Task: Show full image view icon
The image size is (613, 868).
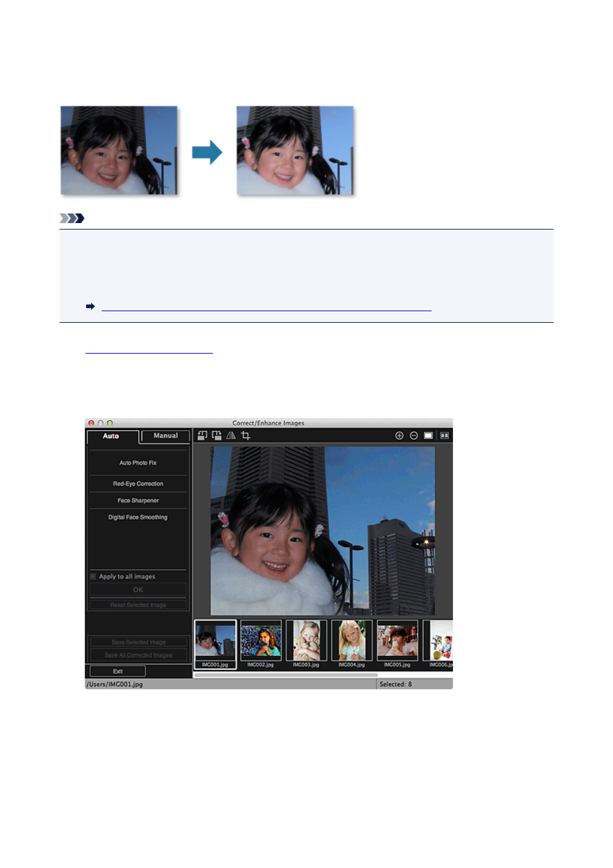Action: coord(428,435)
